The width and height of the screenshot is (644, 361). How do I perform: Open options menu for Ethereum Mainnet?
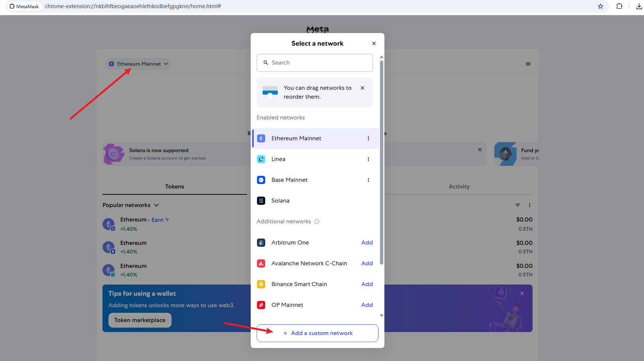(x=368, y=138)
